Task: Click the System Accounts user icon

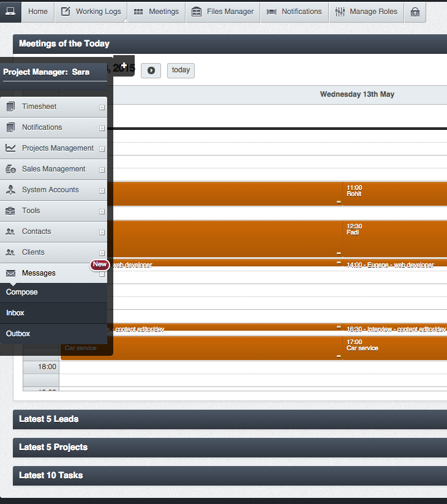Action: click(10, 190)
